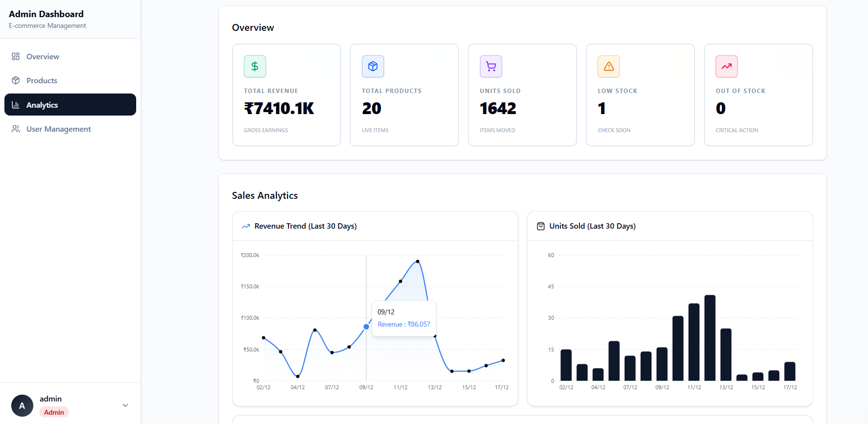Click the Overview section heading
This screenshot has width=868, height=424.
pos(253,27)
